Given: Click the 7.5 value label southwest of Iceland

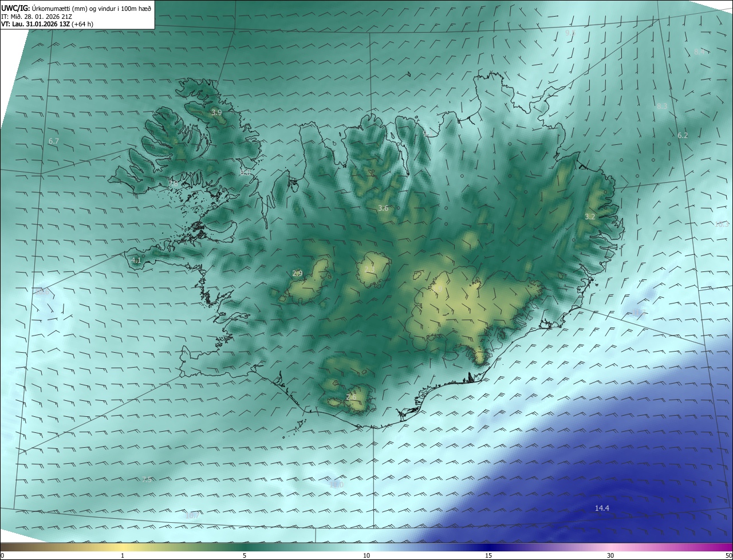Looking at the screenshot, I should [147, 480].
